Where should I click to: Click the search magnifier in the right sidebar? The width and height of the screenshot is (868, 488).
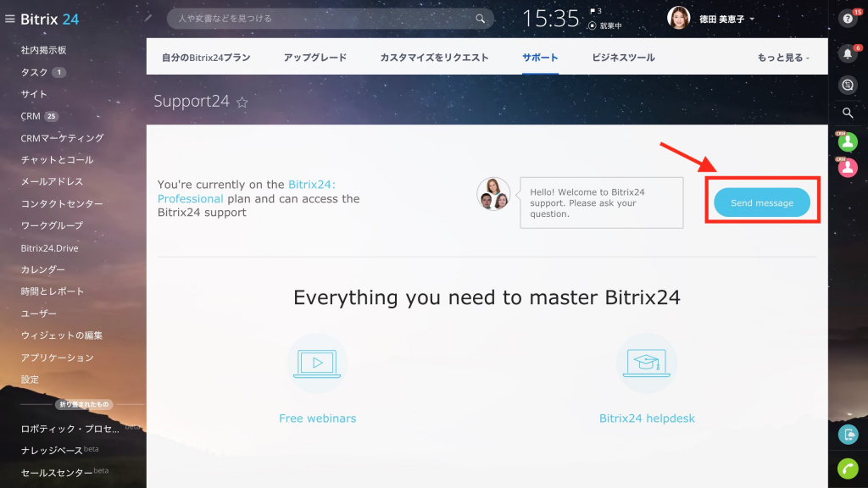point(848,113)
